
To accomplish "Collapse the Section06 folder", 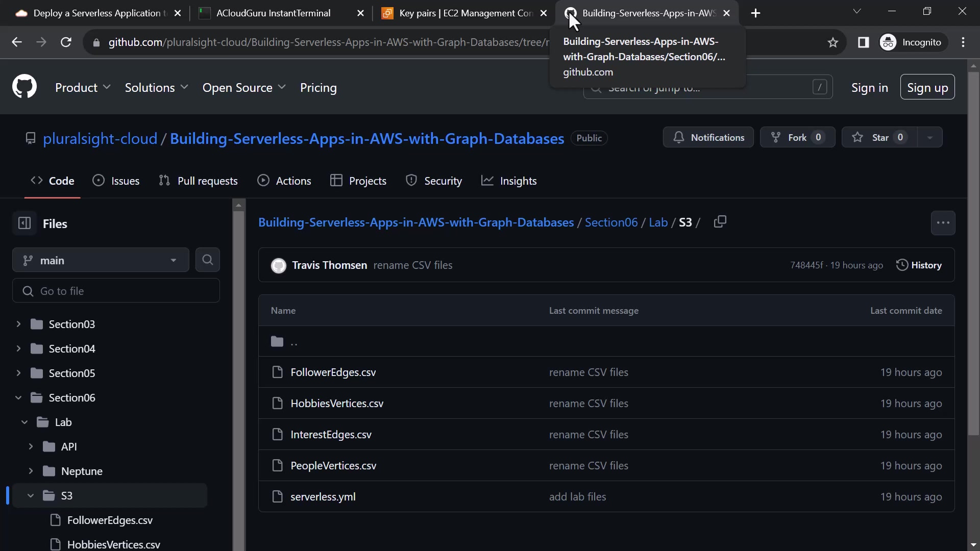I will pyautogui.click(x=18, y=397).
